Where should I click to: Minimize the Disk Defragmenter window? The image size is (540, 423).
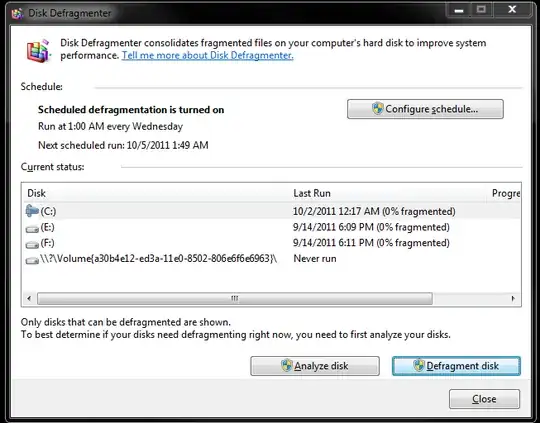[x=459, y=10]
